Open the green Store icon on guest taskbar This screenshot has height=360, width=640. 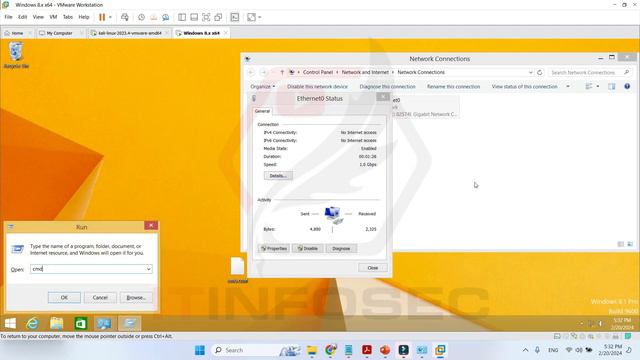coord(81,324)
